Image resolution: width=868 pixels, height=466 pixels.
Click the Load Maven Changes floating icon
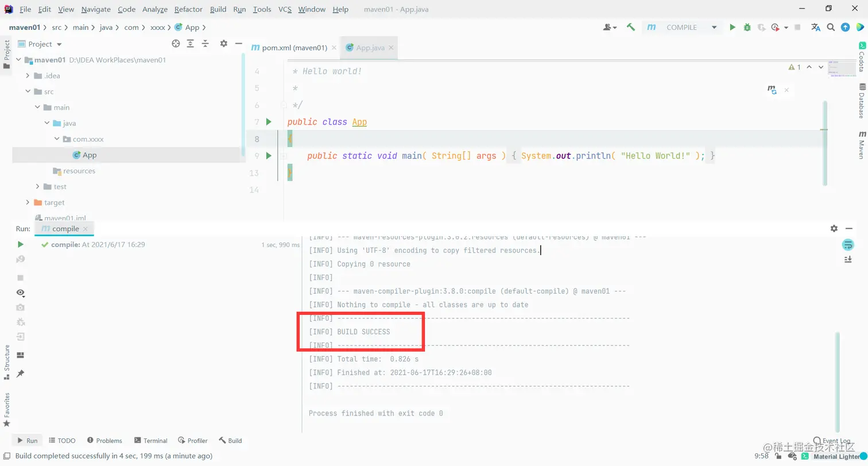pyautogui.click(x=772, y=90)
